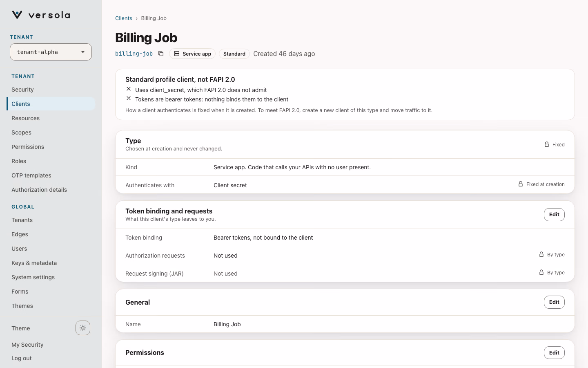The height and width of the screenshot is (368, 588).
Task: Click the Service app badge icon
Action: pyautogui.click(x=177, y=54)
